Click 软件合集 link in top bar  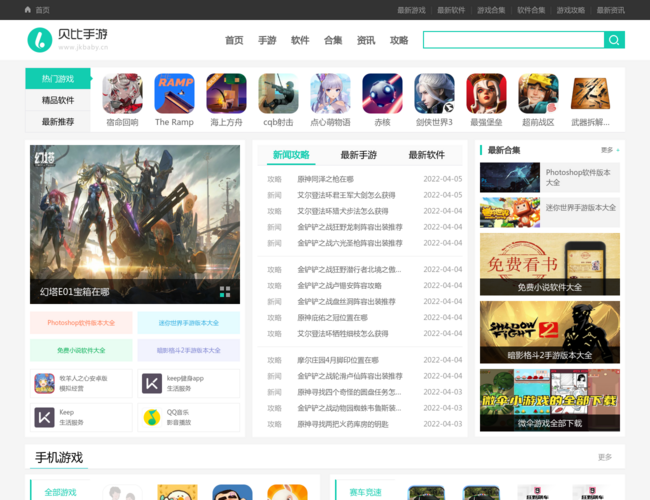(531, 10)
